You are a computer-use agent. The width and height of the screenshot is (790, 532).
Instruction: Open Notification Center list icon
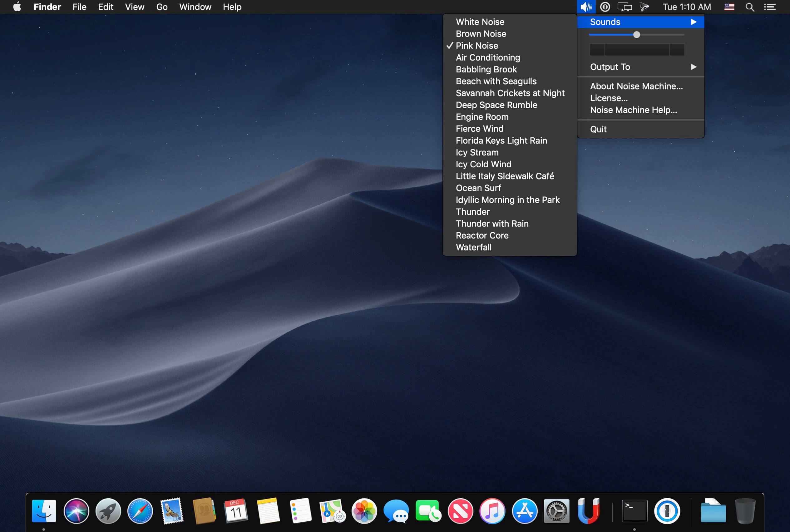coord(770,7)
